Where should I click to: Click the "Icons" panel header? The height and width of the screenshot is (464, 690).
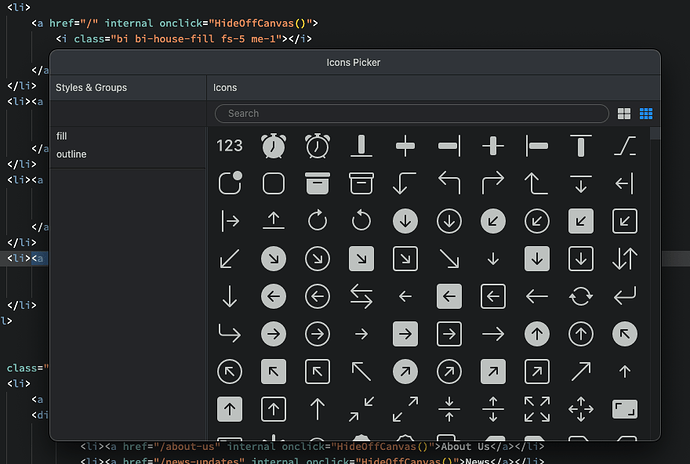tap(433, 87)
